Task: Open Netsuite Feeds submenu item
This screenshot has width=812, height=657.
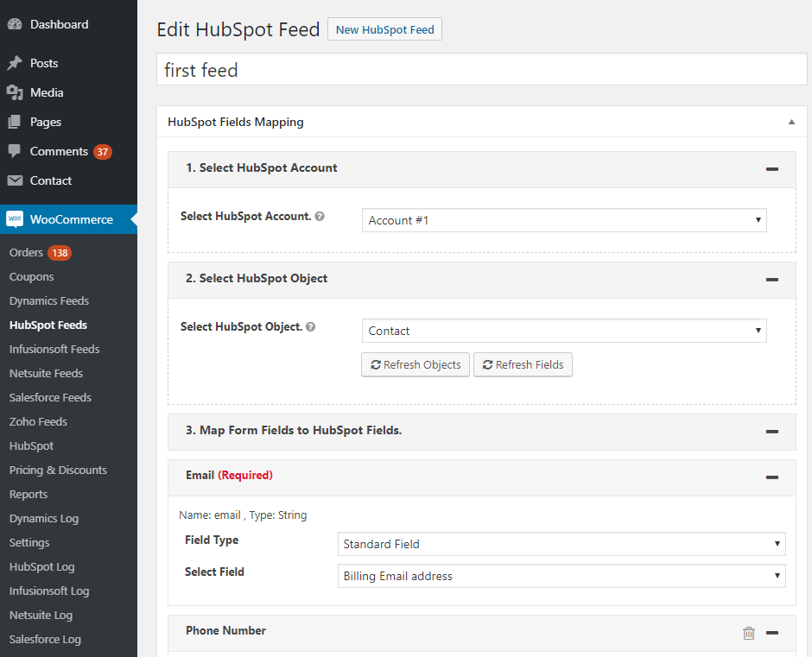Action: pyautogui.click(x=46, y=373)
